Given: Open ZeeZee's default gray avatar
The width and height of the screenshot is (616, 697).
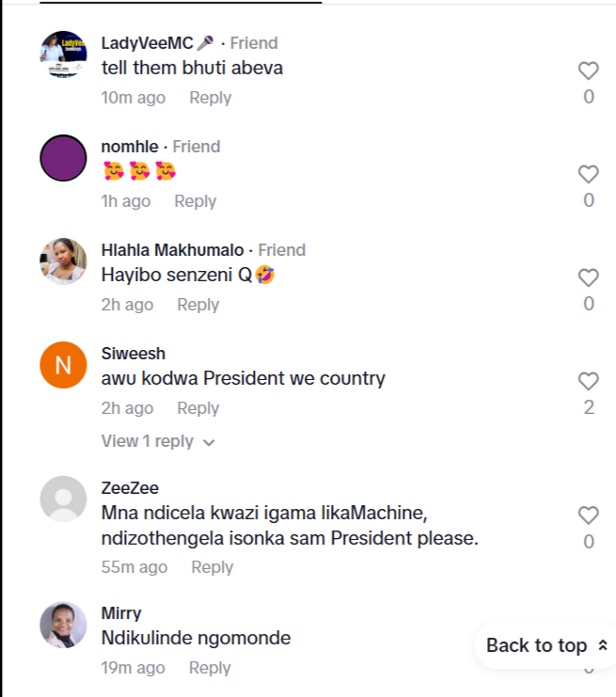Looking at the screenshot, I should (x=63, y=499).
